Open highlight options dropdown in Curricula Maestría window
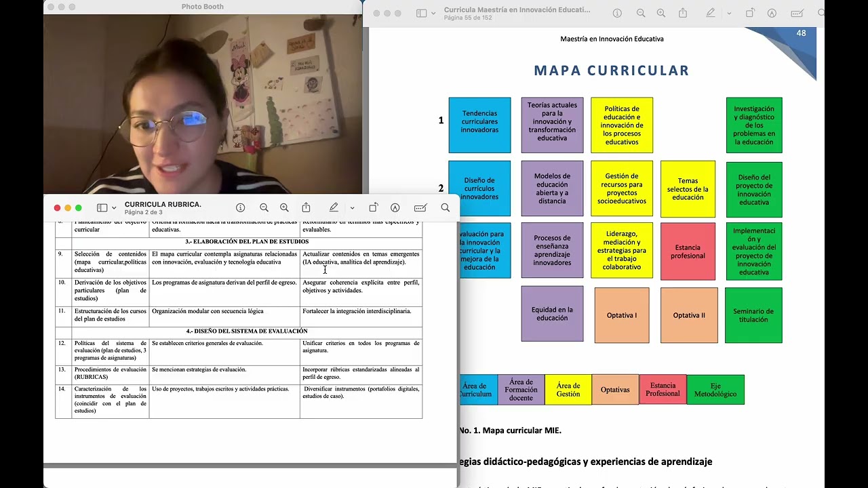Screen dimensions: 868x488 click(729, 14)
